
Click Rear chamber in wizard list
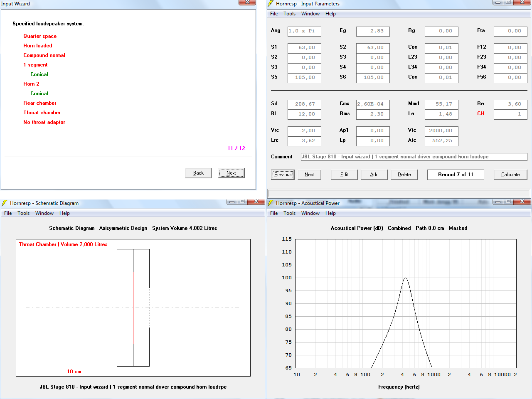[40, 103]
